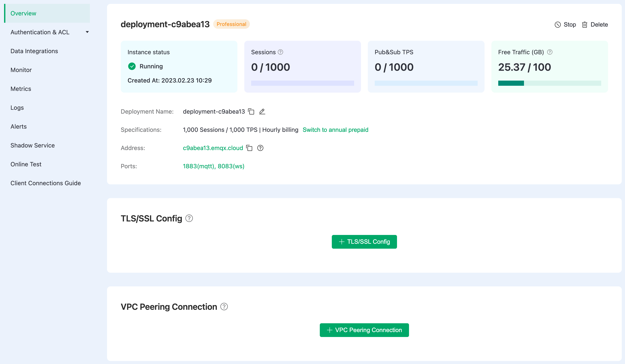Click the Sessions progress bar

coord(302,83)
